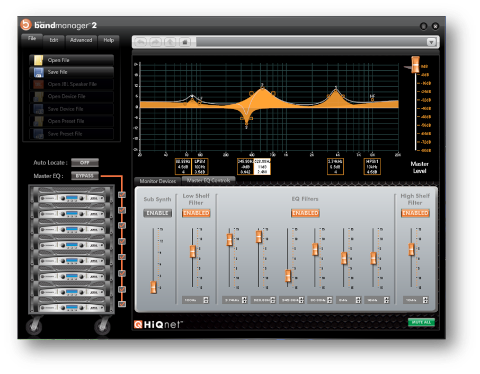Click the bandmanager orange logo icon
This screenshot has height=374, width=480.
26,25
